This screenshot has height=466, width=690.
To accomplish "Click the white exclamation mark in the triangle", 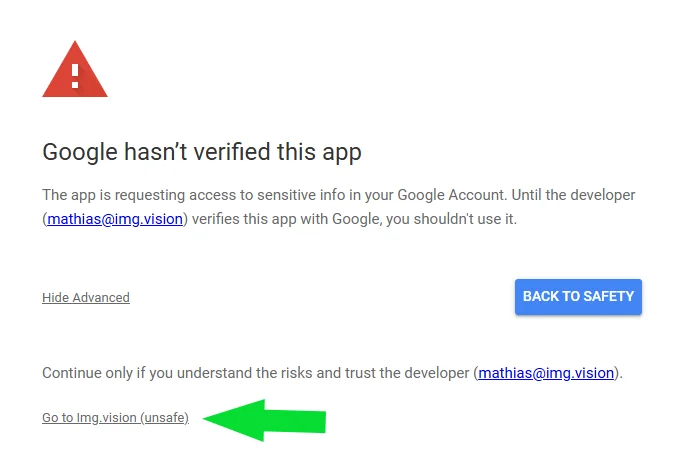I will [x=75, y=76].
